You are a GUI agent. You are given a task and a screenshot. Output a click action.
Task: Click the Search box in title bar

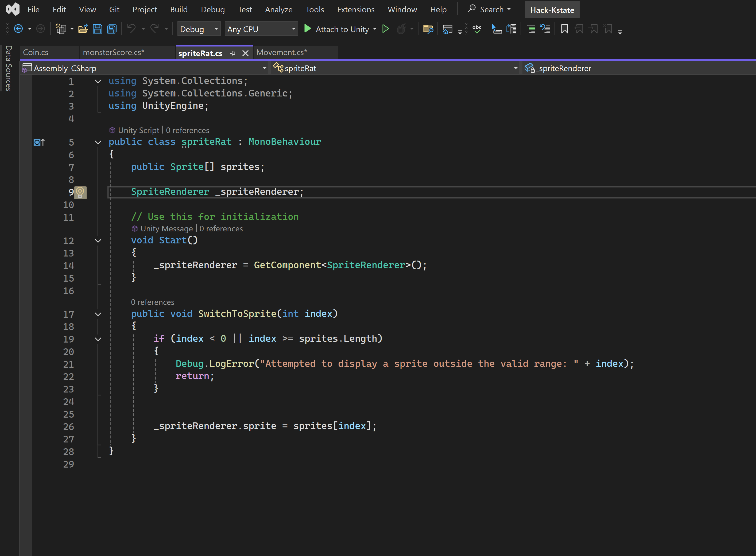click(x=489, y=9)
